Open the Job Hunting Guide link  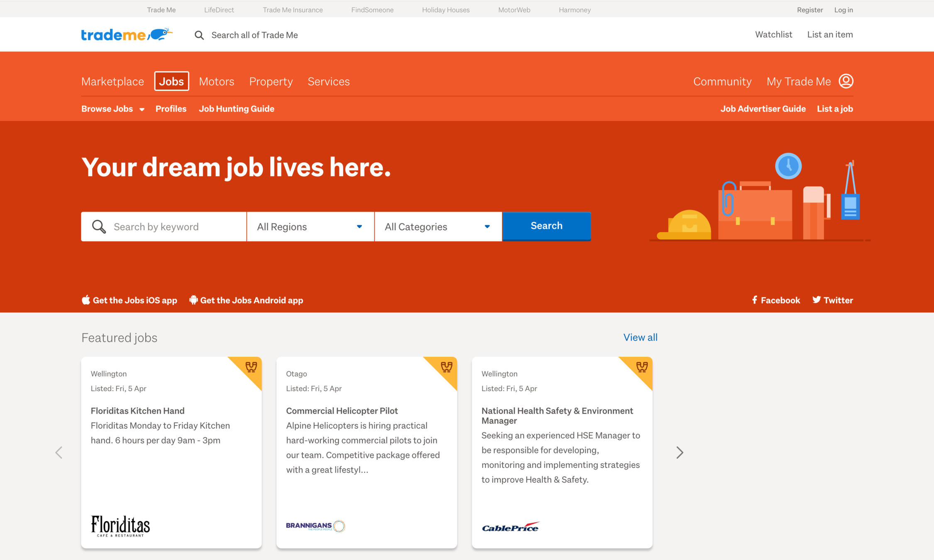coord(237,109)
